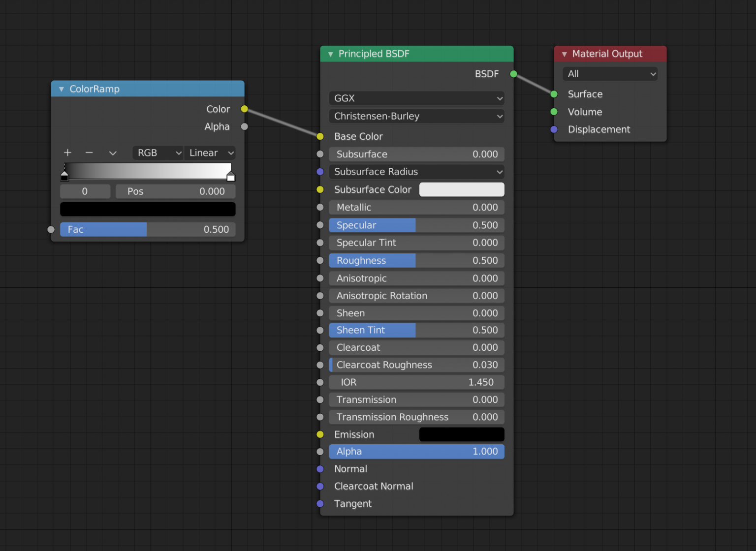Click the Pos position field

pos(176,191)
